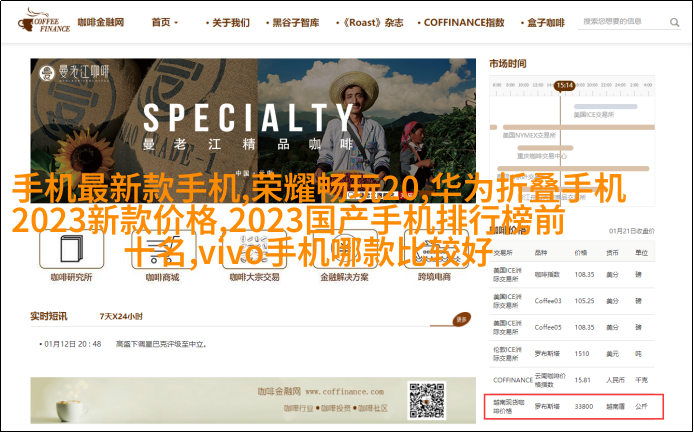The image size is (694, 433).
Task: Click the 咖啡指数 cell
Action: tap(547, 274)
